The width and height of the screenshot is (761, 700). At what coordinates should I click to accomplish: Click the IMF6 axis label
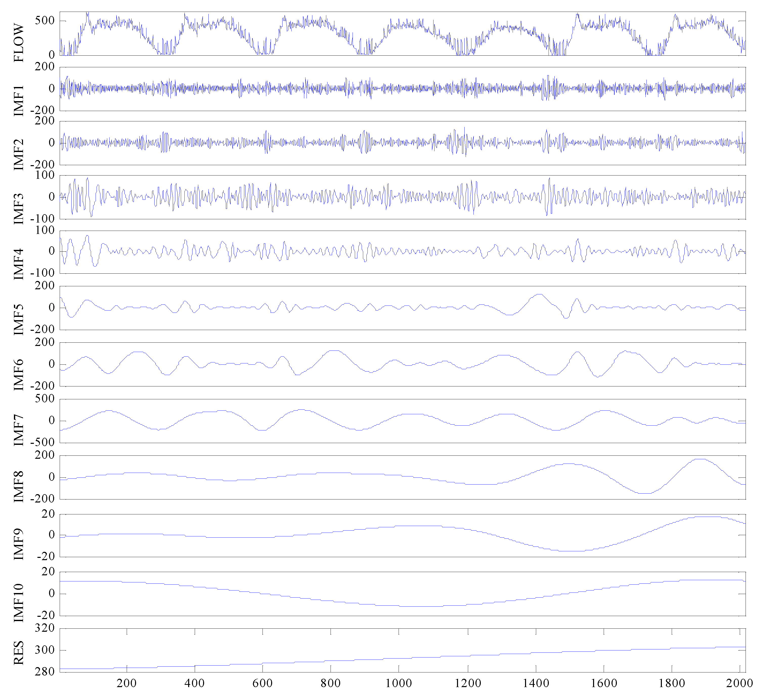[18, 375]
